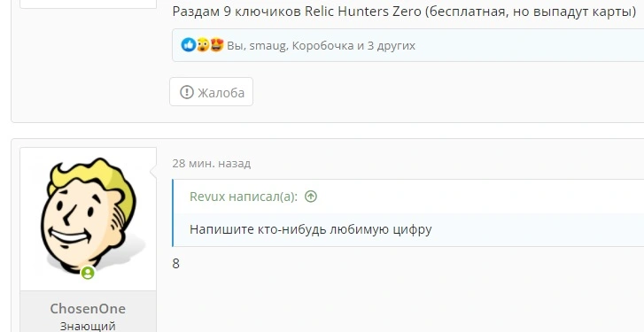Report the post with Жалоба button
Viewport: 644px width, 332px height.
coord(211,92)
